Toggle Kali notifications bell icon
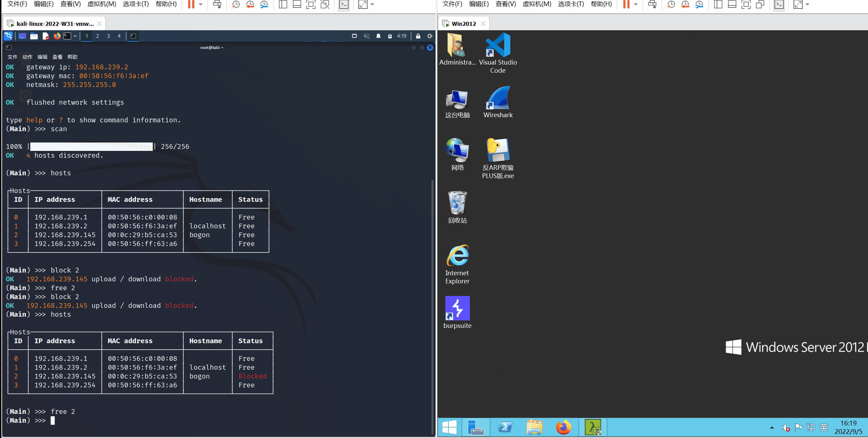This screenshot has width=868, height=438. [x=378, y=36]
